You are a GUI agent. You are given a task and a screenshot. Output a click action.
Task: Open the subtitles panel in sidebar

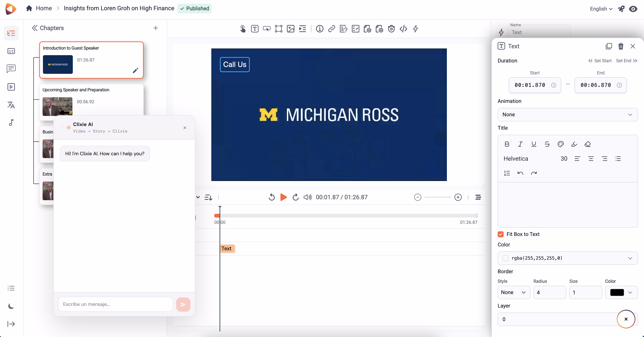tap(11, 51)
